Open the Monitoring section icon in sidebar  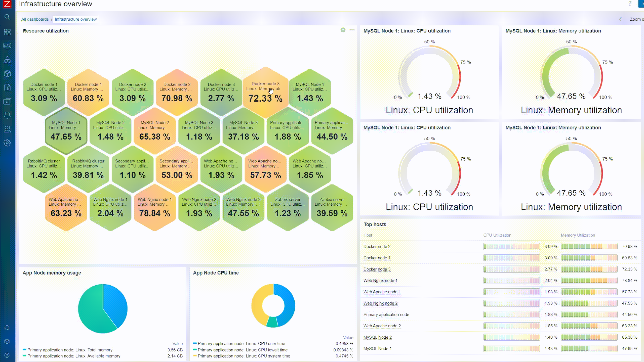[x=7, y=46]
